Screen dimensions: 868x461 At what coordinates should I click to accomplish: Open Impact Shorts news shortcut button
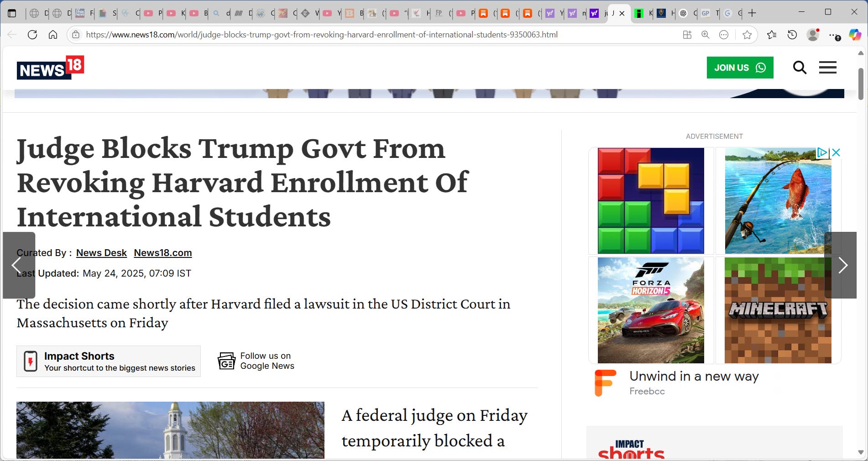coord(109,361)
